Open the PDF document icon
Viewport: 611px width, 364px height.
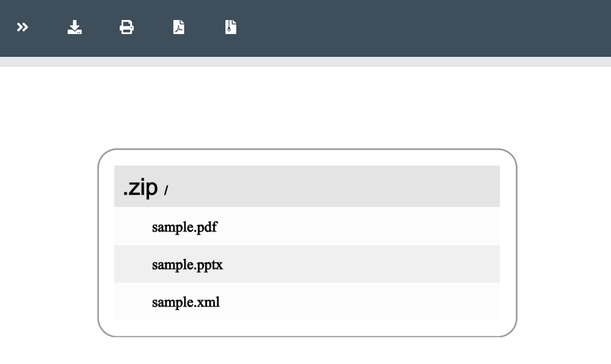click(x=179, y=27)
